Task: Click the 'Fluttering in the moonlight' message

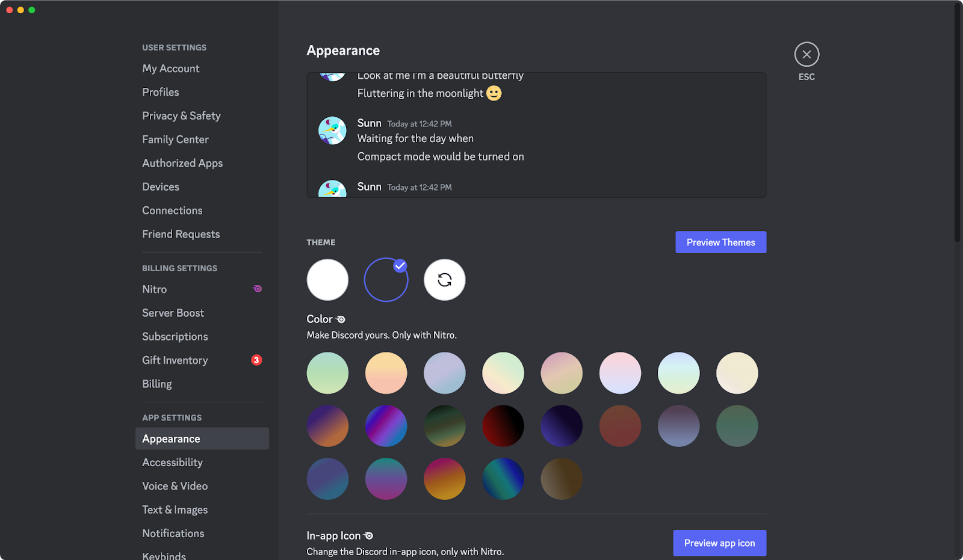Action: (420, 93)
